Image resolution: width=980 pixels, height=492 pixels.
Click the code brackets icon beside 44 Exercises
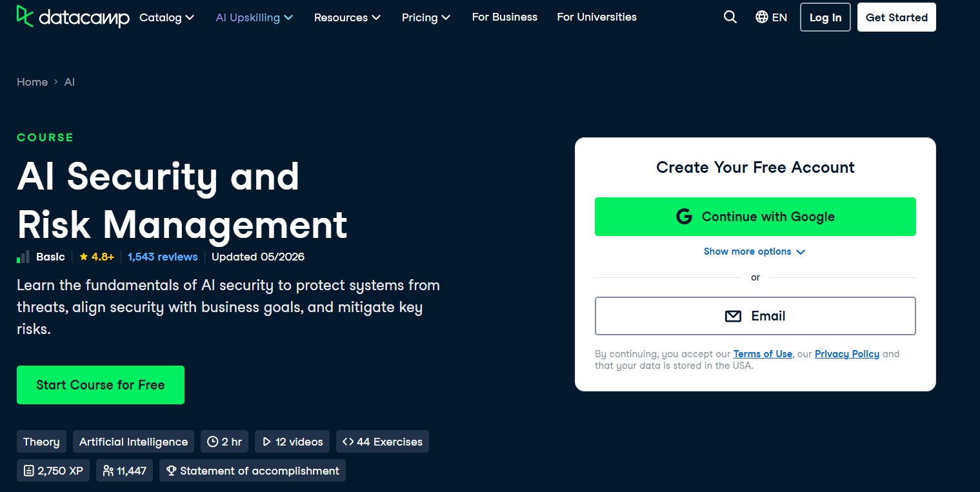pyautogui.click(x=348, y=442)
